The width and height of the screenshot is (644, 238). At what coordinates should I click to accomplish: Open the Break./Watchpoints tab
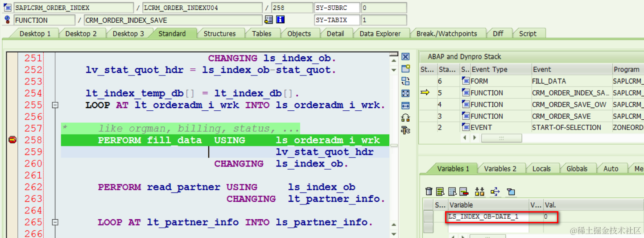[446, 33]
